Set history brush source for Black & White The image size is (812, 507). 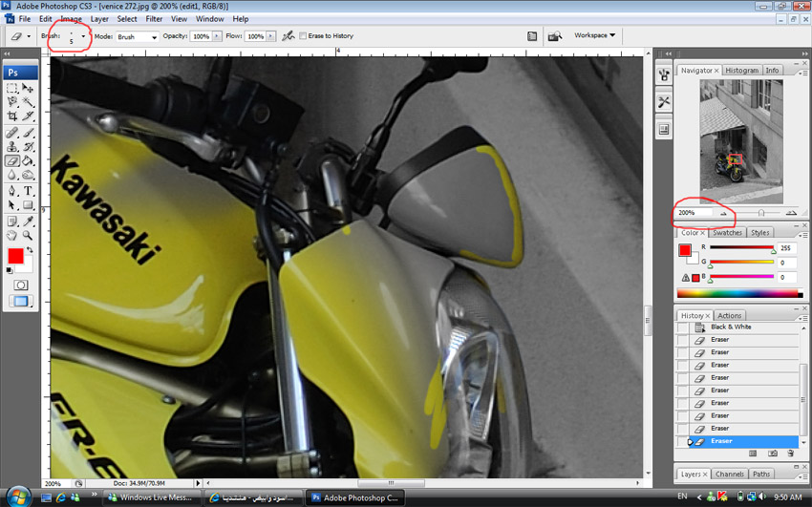click(x=682, y=327)
